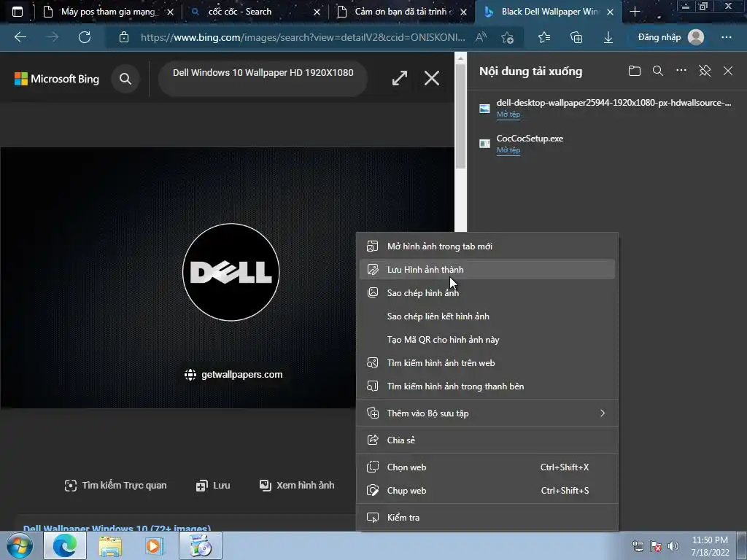Choose 'Chụp web' screenshot option

click(487, 491)
